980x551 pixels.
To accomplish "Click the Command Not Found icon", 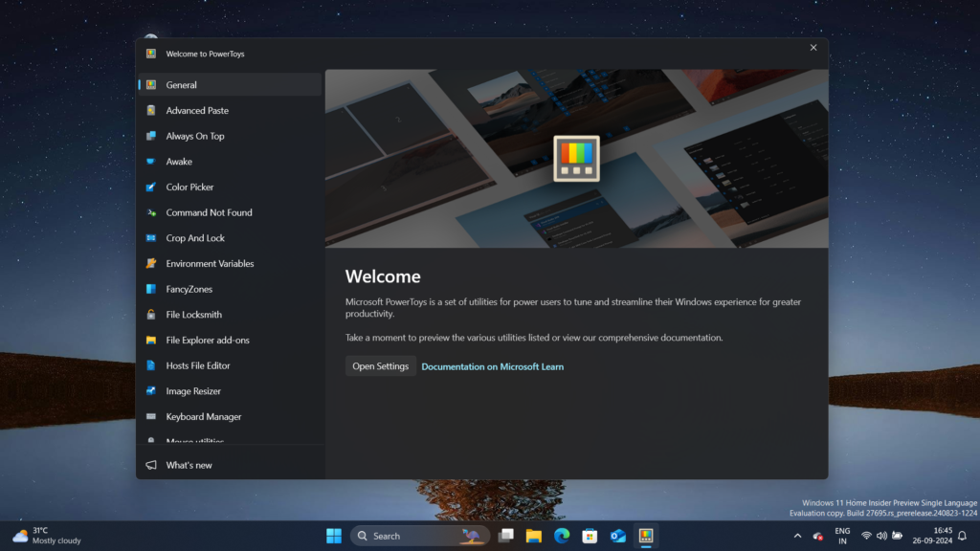I will pos(151,212).
